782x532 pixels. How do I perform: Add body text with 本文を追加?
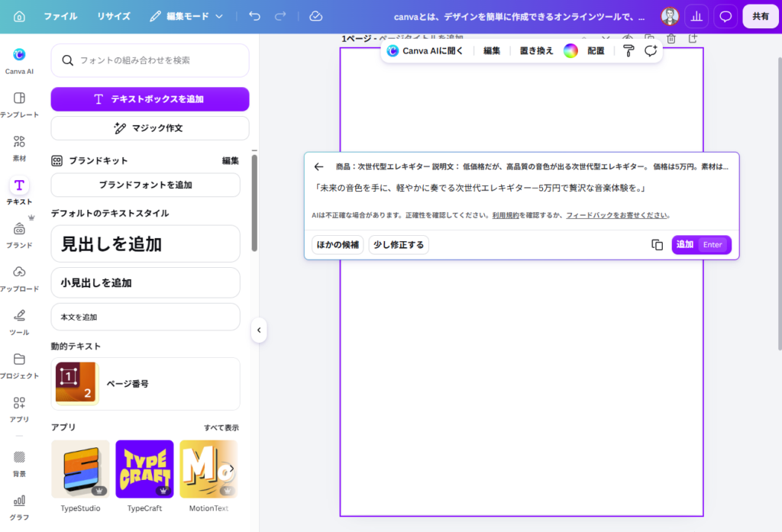point(145,317)
